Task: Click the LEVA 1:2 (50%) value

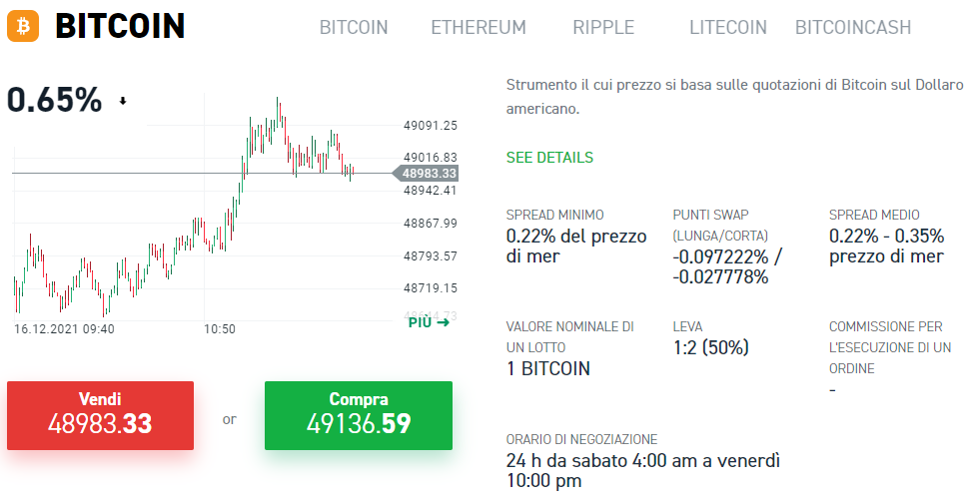Action: [711, 347]
